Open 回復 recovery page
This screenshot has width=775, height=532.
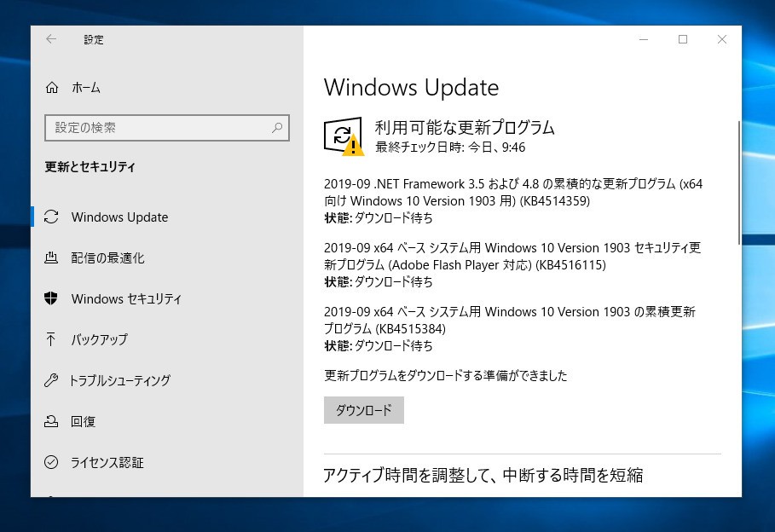(x=167, y=421)
